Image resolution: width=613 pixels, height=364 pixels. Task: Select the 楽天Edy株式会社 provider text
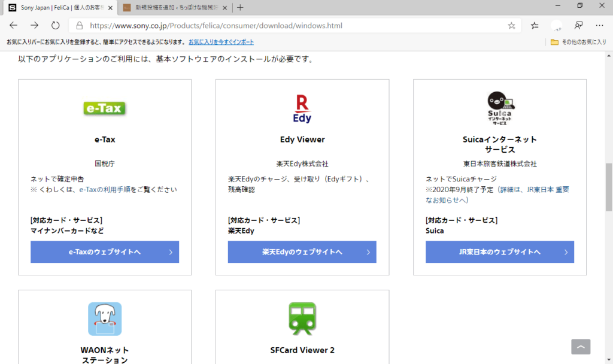pyautogui.click(x=302, y=164)
